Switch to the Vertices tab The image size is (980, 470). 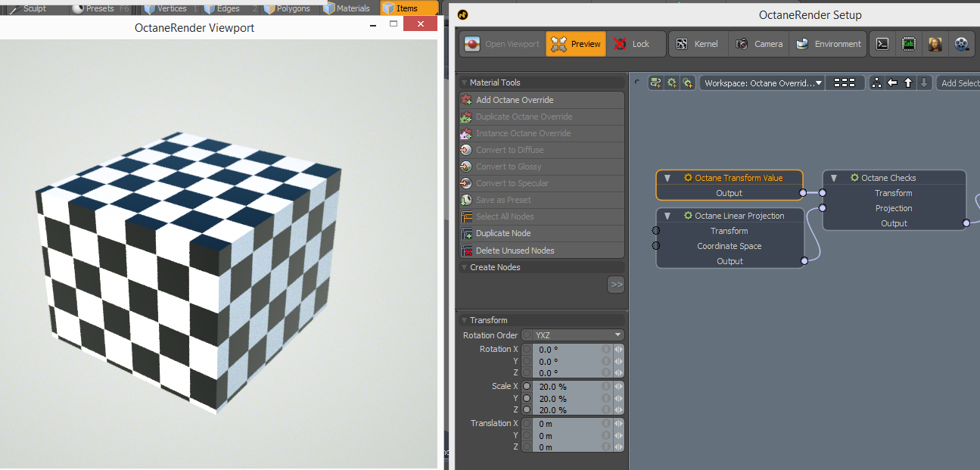point(171,8)
